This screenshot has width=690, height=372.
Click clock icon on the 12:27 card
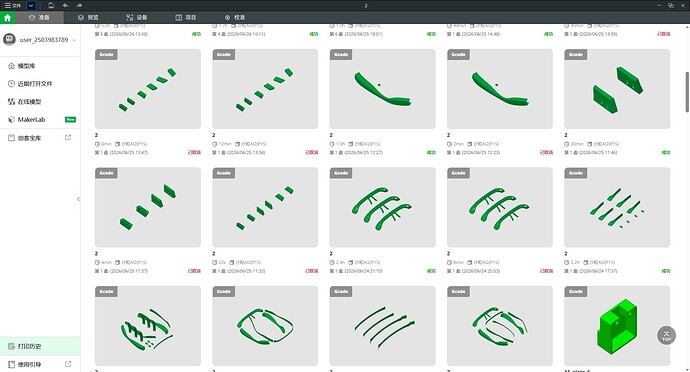pos(332,144)
